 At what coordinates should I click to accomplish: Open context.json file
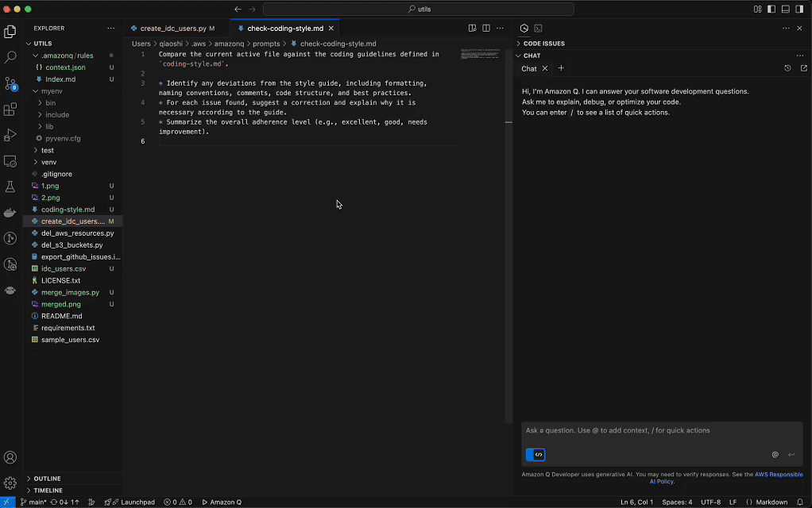pyautogui.click(x=65, y=67)
